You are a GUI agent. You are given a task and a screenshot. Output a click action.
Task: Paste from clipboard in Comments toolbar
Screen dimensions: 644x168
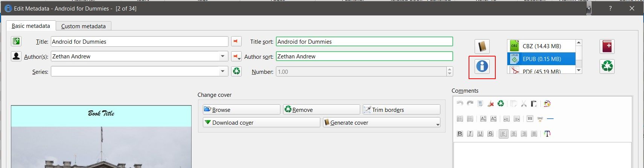(534, 104)
